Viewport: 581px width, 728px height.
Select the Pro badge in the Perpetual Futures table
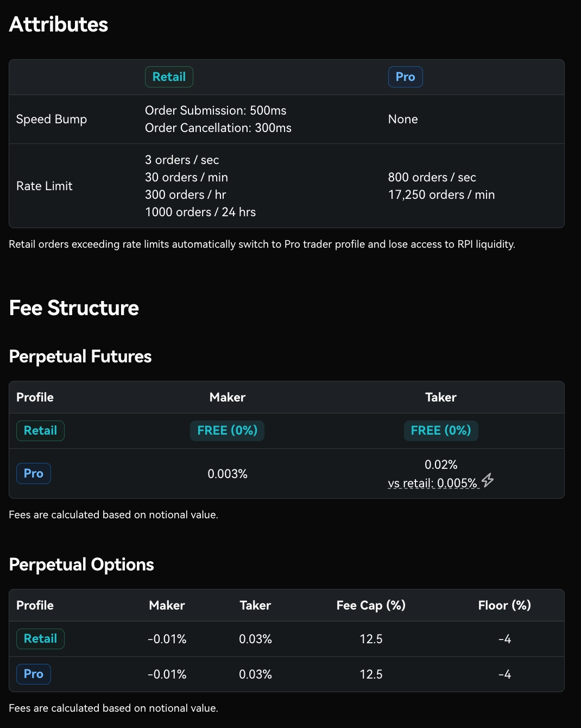pyautogui.click(x=34, y=474)
